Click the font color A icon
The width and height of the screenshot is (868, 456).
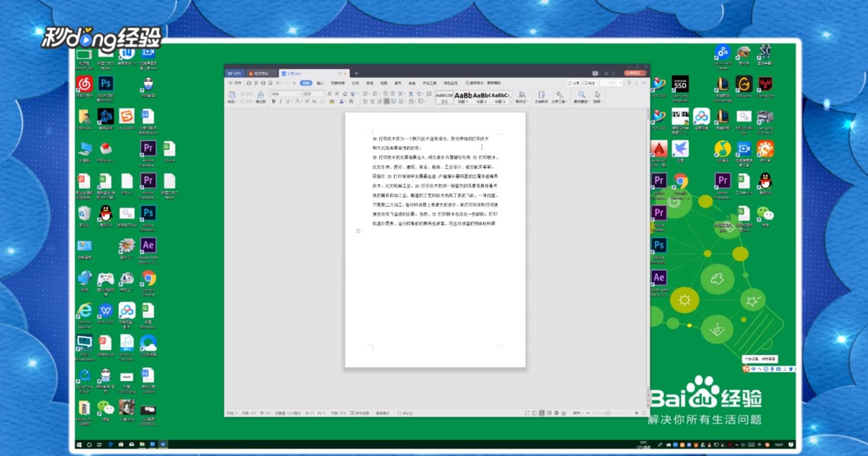(x=341, y=101)
